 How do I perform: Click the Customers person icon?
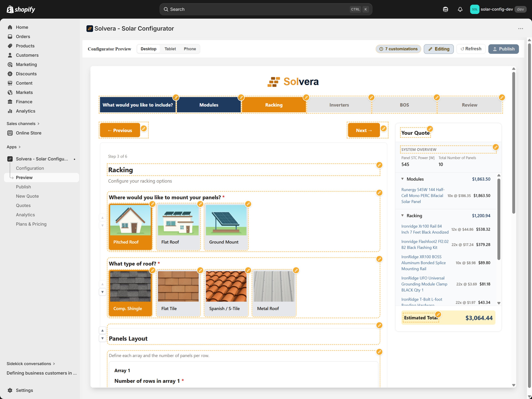[x=10, y=55]
